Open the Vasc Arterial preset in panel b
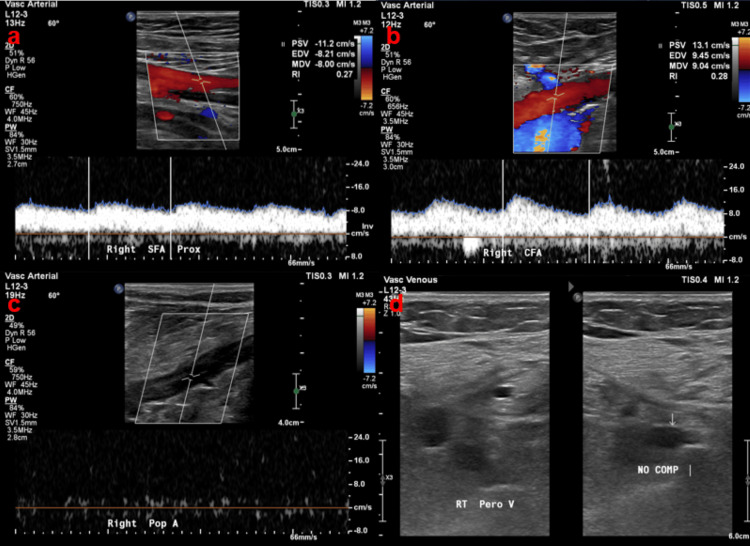 [x=407, y=5]
